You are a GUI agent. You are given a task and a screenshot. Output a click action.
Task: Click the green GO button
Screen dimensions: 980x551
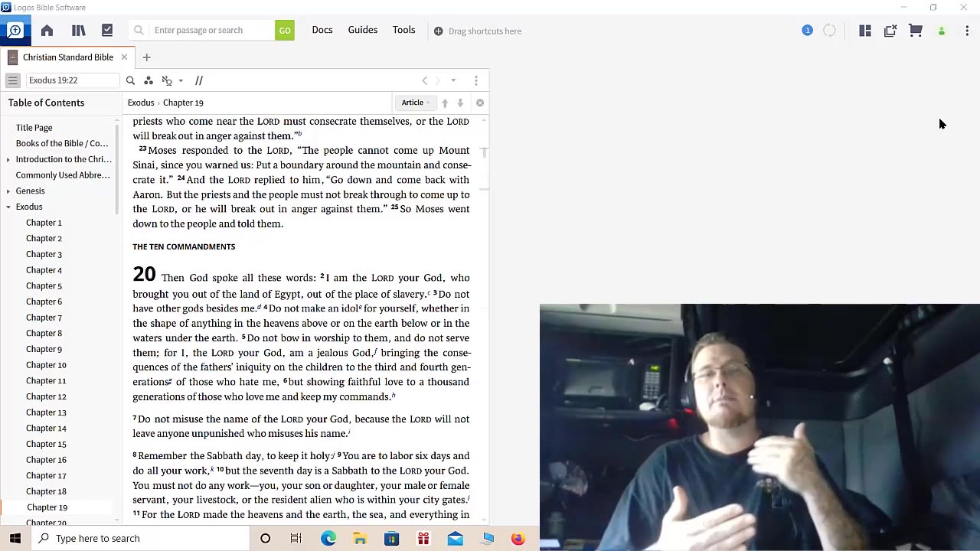click(x=285, y=31)
